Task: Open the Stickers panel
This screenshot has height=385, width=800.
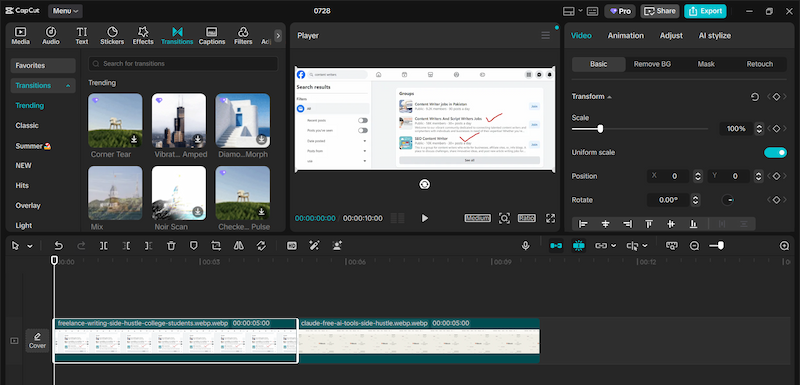Action: point(112,36)
